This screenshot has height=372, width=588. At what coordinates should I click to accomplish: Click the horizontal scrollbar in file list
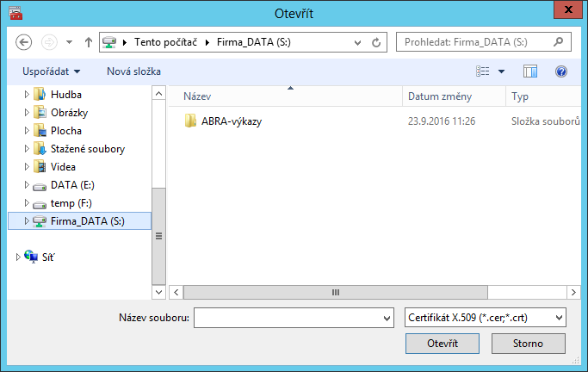pyautogui.click(x=336, y=292)
